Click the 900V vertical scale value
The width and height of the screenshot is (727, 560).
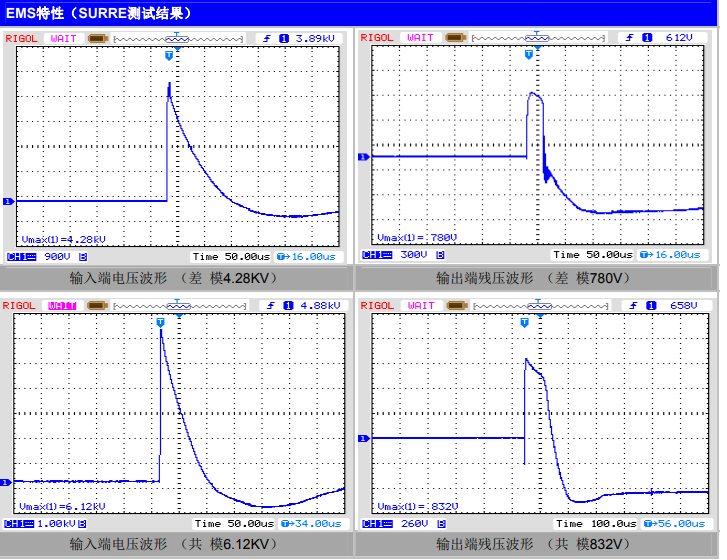57,257
